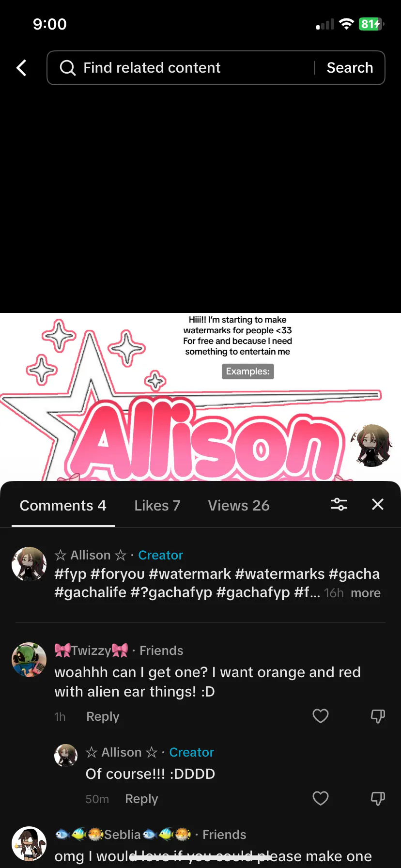Image resolution: width=401 pixels, height=868 pixels.
Task: Select the Comments 4 tab
Action: 63,505
